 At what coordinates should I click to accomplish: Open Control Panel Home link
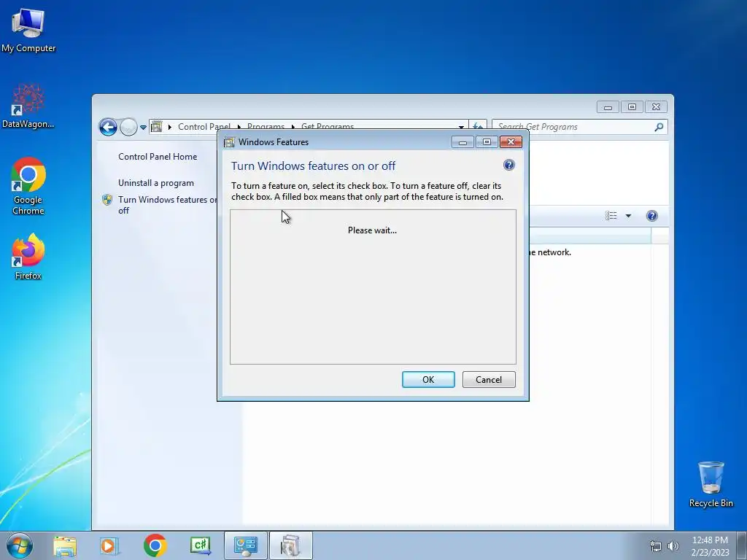pos(158,157)
